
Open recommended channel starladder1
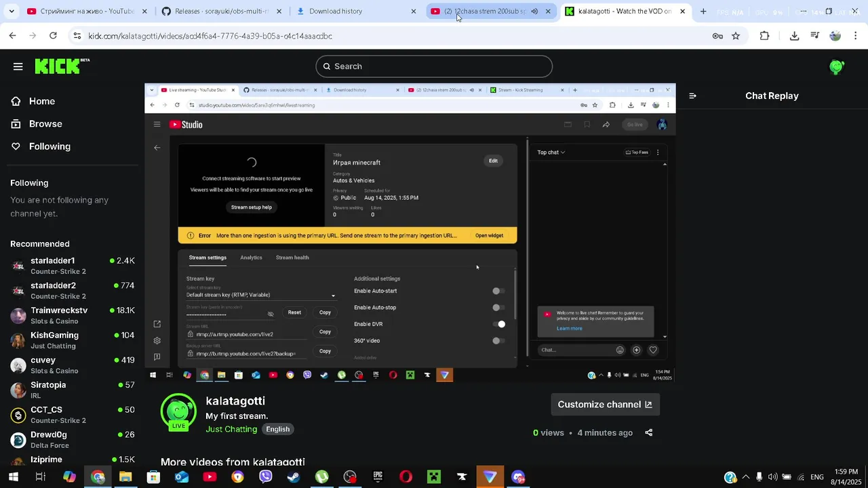pyautogui.click(x=72, y=266)
